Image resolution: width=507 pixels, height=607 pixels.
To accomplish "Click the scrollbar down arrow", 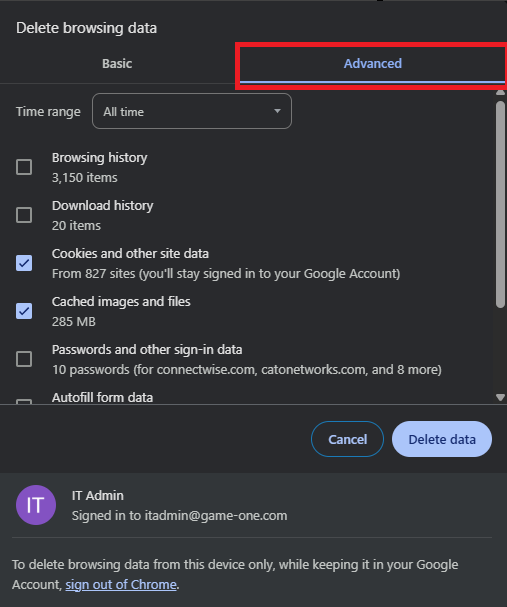I will tap(500, 397).
